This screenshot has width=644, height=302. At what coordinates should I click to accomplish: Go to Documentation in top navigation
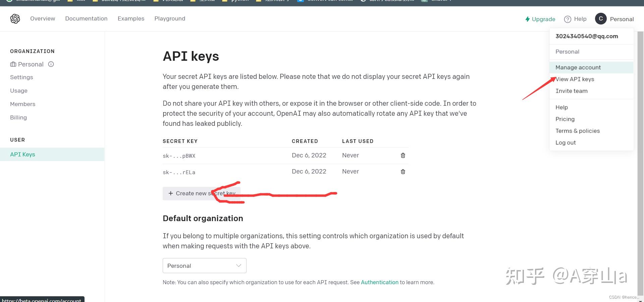(x=86, y=18)
